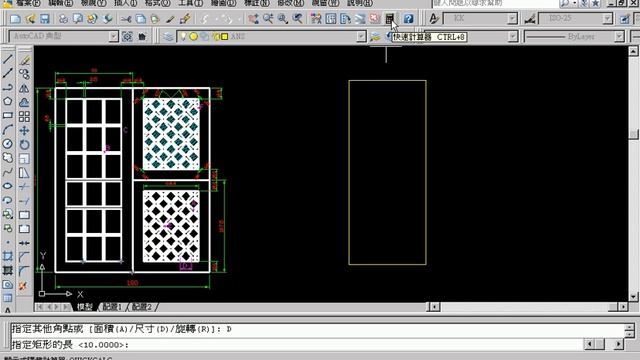Select the Offset modify tool
The height and width of the screenshot is (360, 640).
click(24, 102)
